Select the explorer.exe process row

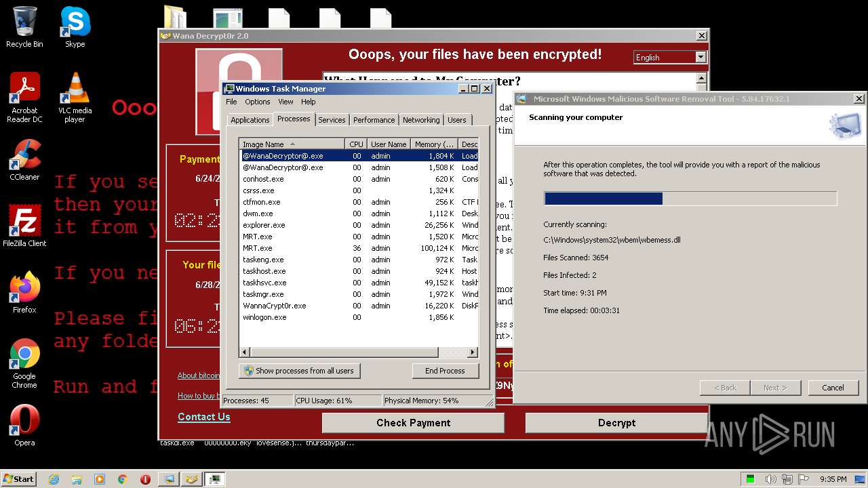click(x=359, y=225)
